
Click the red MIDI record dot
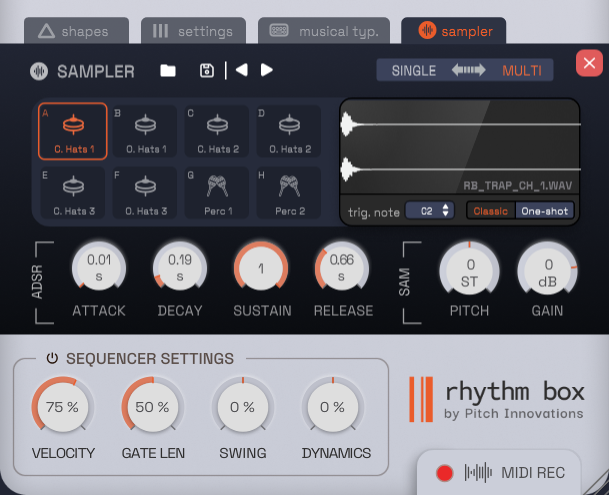pos(444,473)
